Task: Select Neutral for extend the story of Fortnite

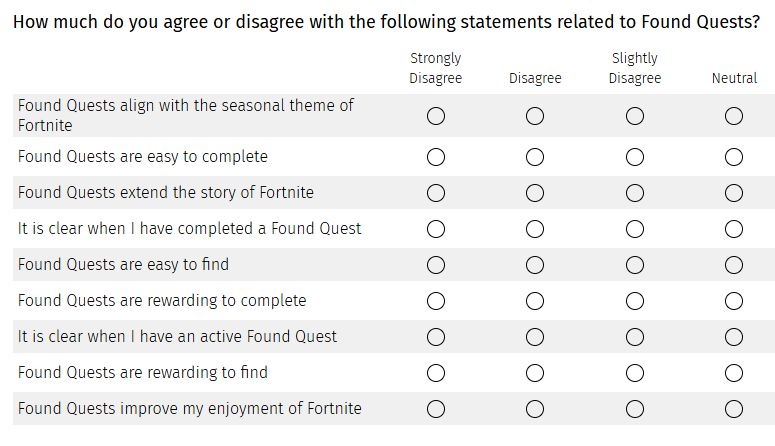Action: (733, 193)
